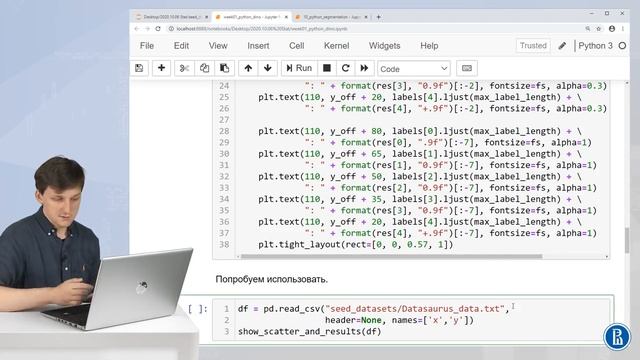The height and width of the screenshot is (360, 640).
Task: Close the python_segmentation browser tab
Action: click(366, 17)
